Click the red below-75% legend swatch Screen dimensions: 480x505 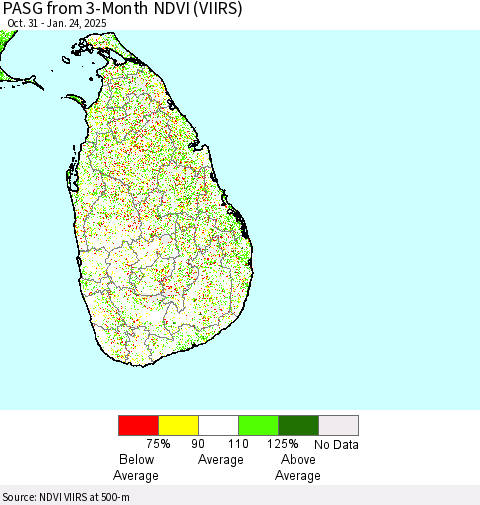(139, 425)
